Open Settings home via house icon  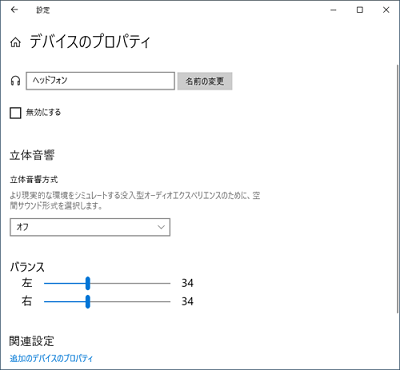tap(15, 43)
